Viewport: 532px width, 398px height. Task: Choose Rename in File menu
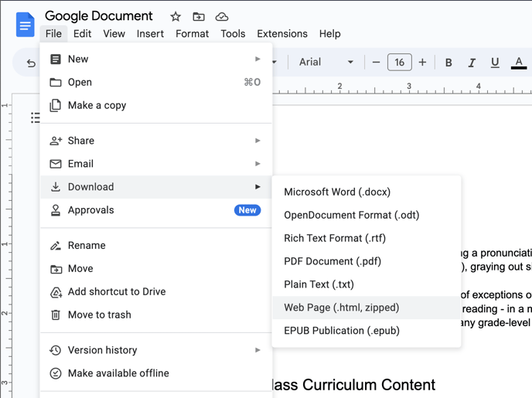point(156,245)
